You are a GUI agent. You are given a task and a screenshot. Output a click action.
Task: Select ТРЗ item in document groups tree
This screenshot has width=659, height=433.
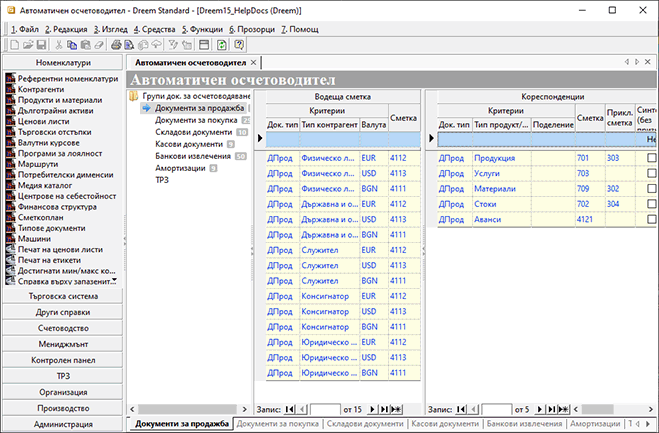coord(162,180)
